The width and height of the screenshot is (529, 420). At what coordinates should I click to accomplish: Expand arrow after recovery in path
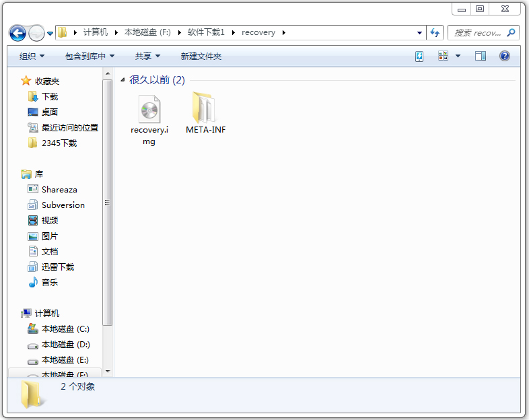[284, 32]
